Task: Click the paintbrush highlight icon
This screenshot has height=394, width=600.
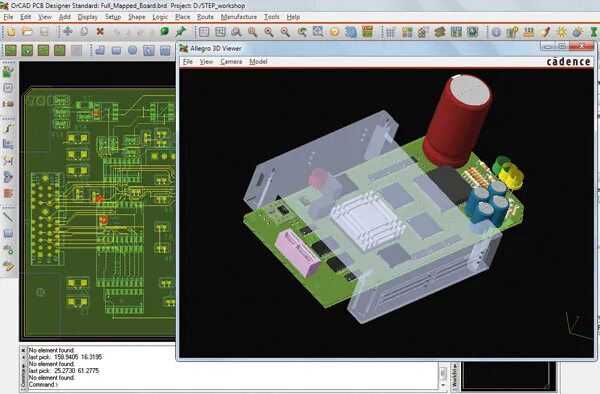Action: (x=546, y=32)
